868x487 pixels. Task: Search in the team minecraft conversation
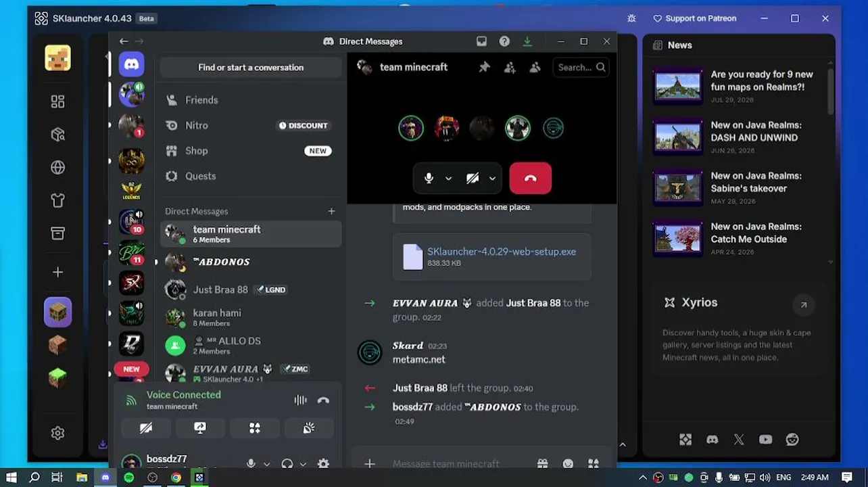(x=581, y=67)
